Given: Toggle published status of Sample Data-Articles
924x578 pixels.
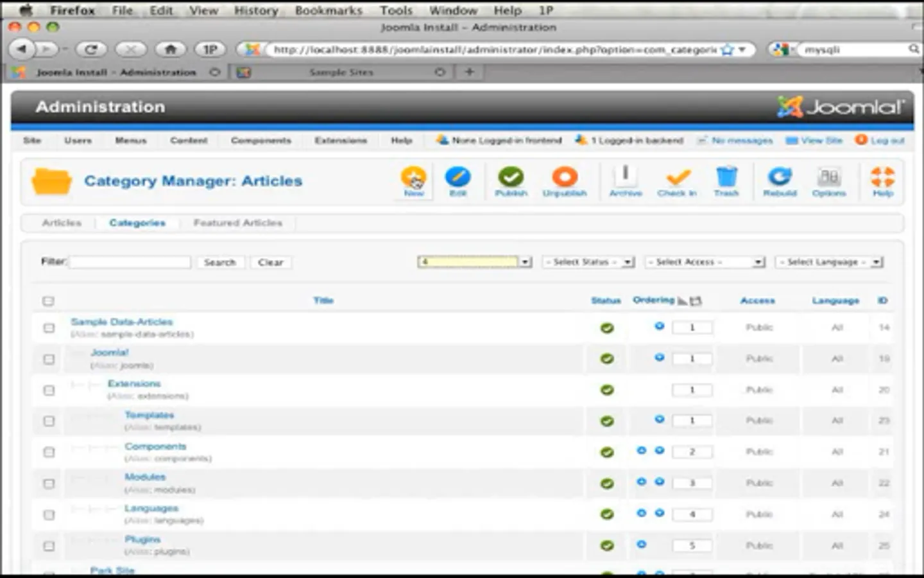Looking at the screenshot, I should tap(607, 328).
